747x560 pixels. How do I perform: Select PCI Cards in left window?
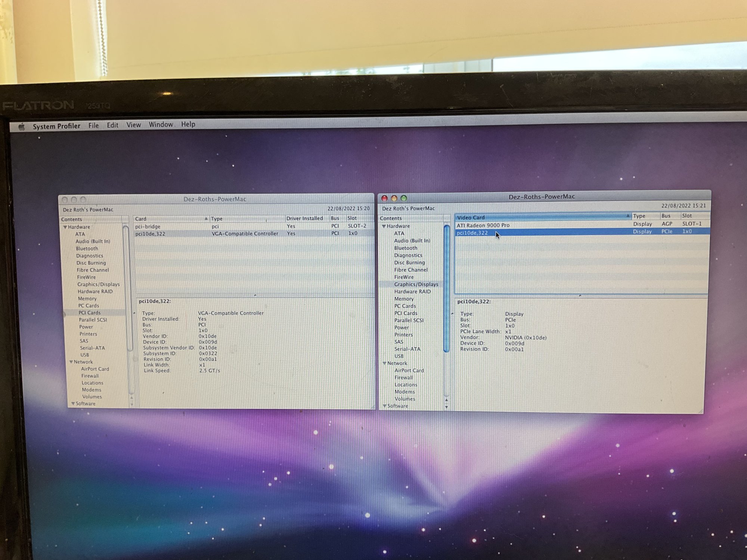[89, 312]
